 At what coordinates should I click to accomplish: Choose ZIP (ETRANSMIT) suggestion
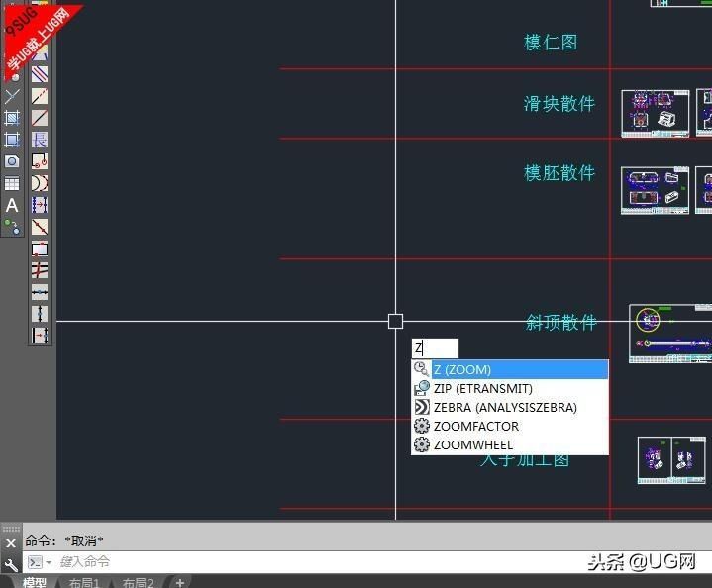point(510,389)
